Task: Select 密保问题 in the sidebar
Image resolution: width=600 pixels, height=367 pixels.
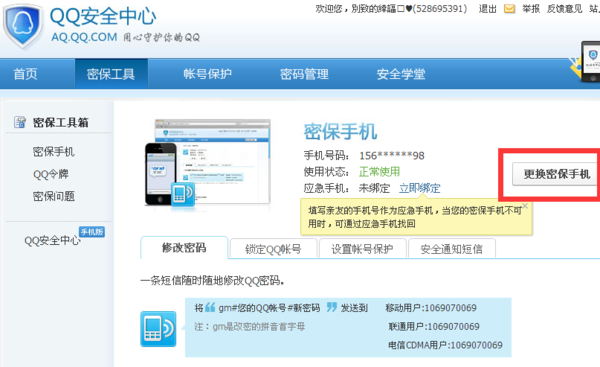Action: pyautogui.click(x=54, y=196)
